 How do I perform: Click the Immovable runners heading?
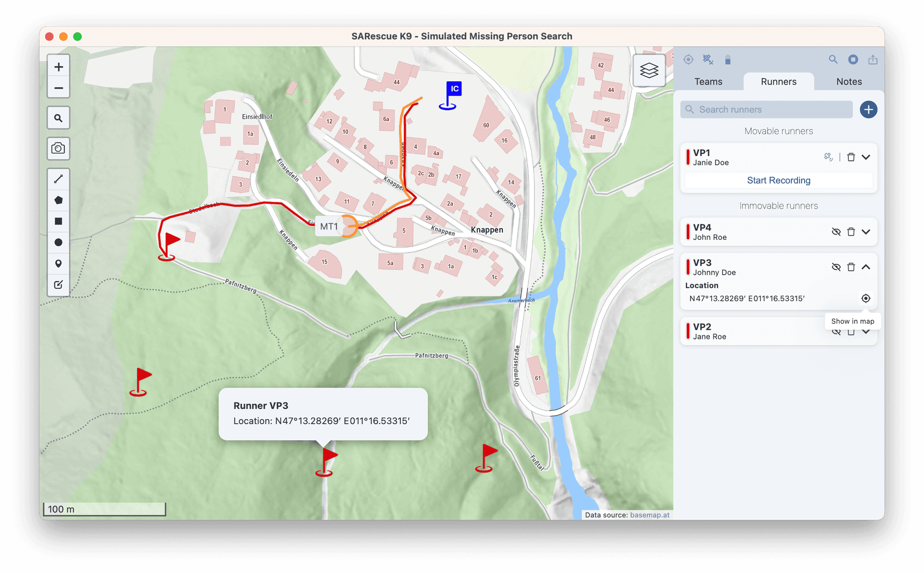[778, 206]
